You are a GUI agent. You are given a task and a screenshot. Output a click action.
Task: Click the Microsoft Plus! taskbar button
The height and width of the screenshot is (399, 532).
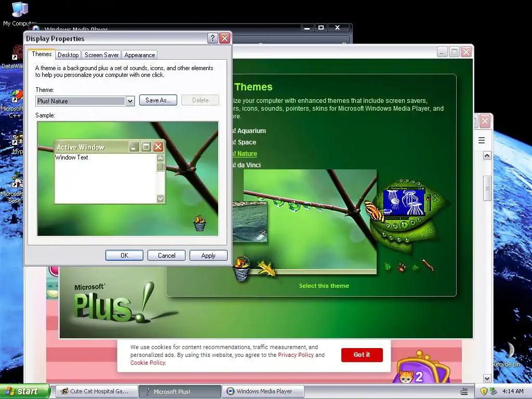point(180,391)
